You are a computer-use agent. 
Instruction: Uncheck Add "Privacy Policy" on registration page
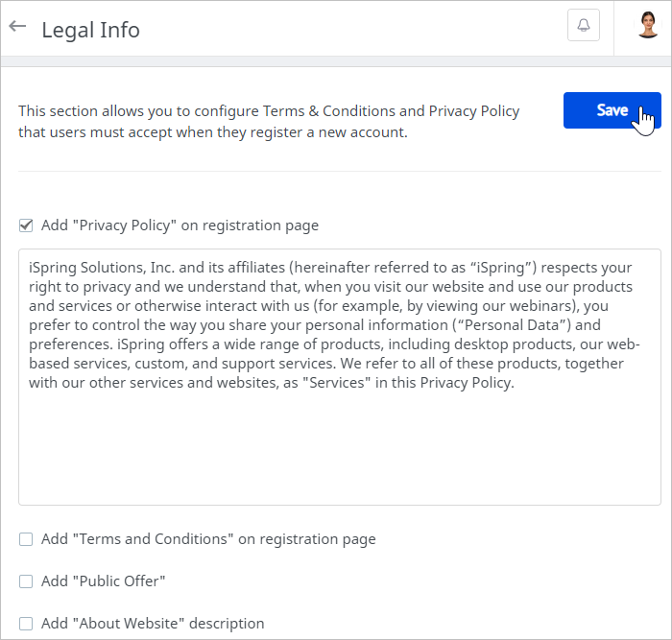pos(26,225)
